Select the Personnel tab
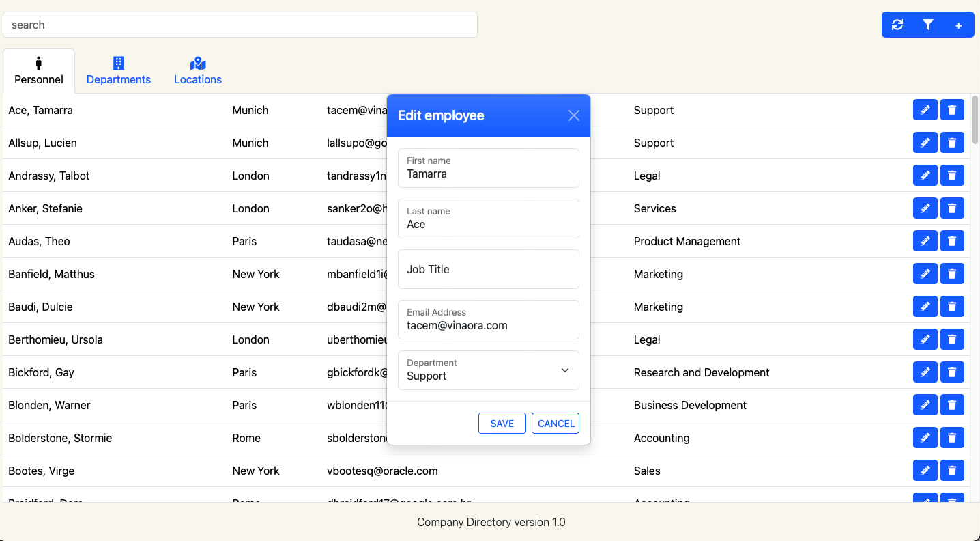 [x=39, y=71]
